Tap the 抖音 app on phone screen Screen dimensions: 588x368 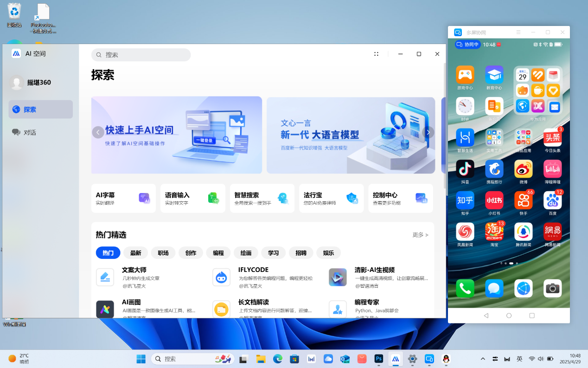point(465,170)
